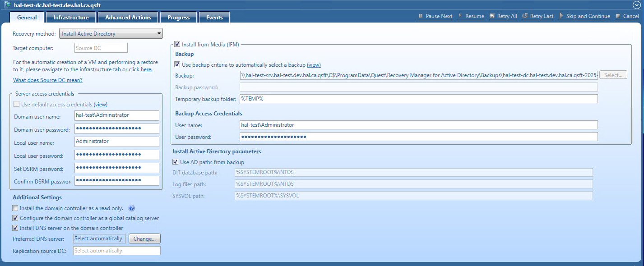The width and height of the screenshot is (644, 266).
Task: Click the Retry All action
Action: pos(503,16)
